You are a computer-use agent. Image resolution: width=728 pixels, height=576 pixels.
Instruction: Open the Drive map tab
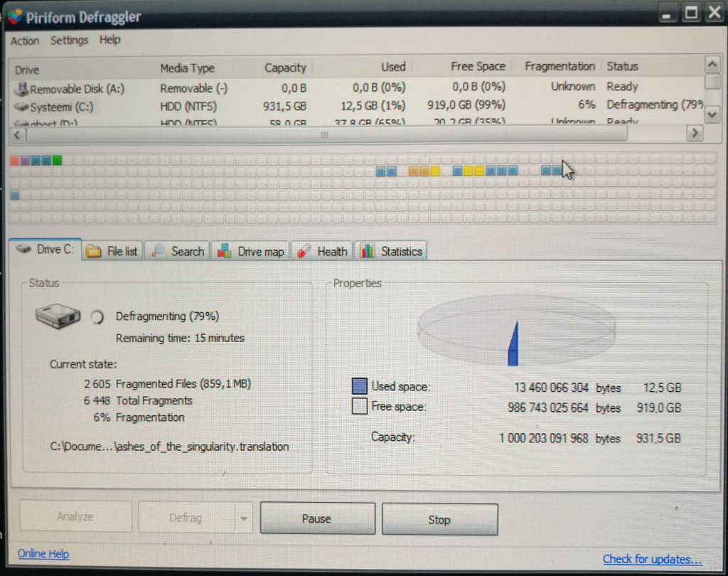[x=251, y=251]
